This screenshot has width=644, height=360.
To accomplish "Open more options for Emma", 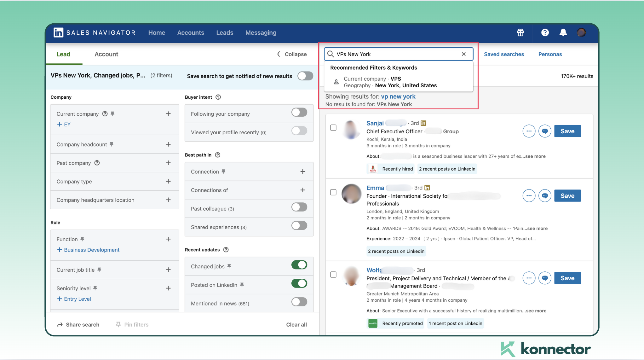I will tap(529, 196).
